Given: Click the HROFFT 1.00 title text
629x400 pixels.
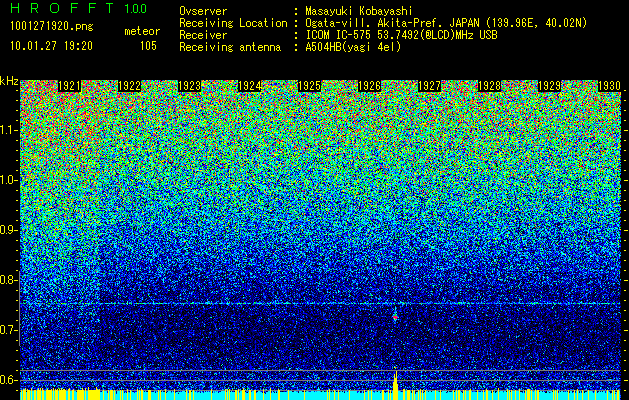Looking at the screenshot, I should 79,8.
